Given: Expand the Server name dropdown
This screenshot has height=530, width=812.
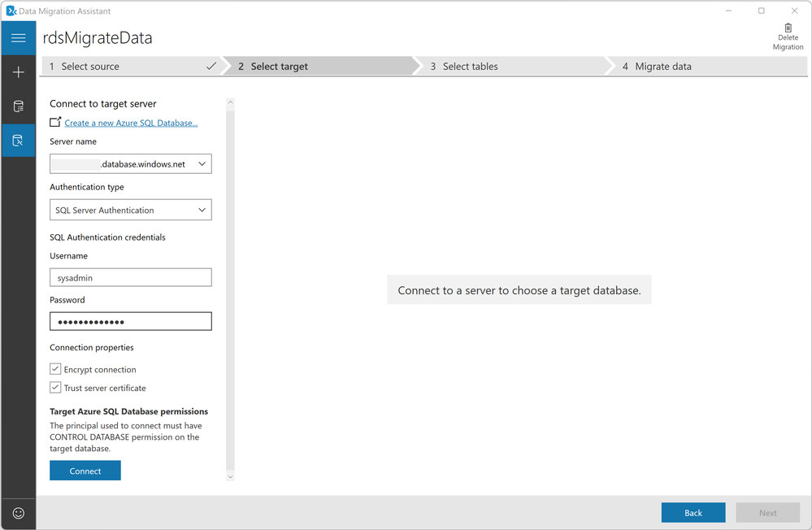Looking at the screenshot, I should click(x=202, y=163).
